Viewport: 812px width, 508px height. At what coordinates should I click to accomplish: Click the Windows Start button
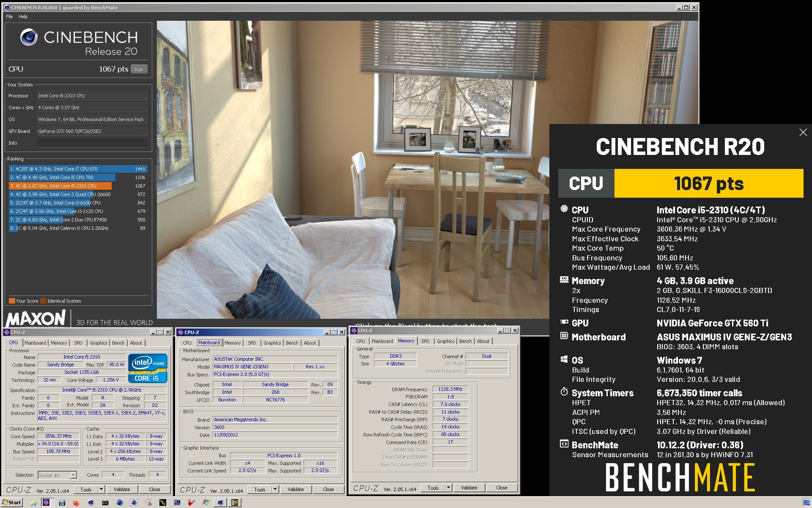point(12,502)
